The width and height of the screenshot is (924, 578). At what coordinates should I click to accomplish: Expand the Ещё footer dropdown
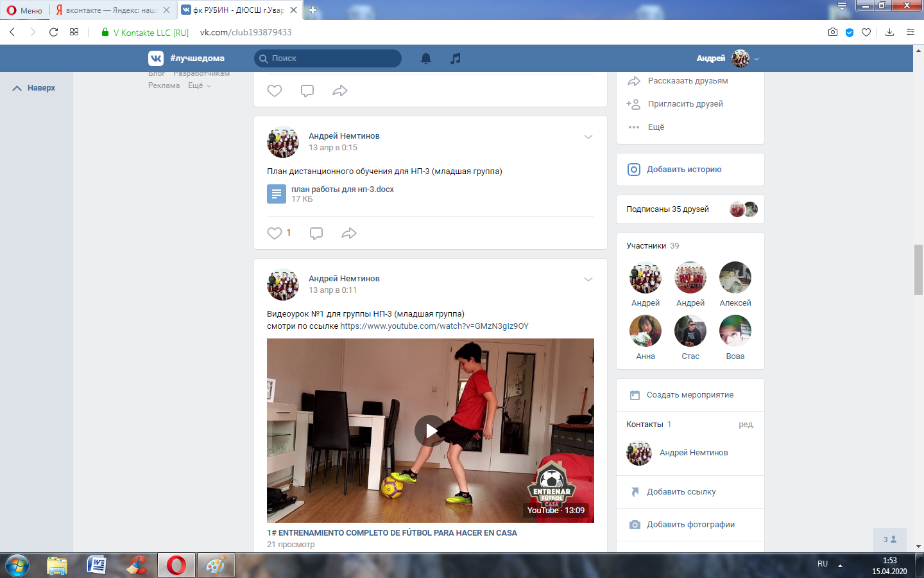click(x=199, y=85)
